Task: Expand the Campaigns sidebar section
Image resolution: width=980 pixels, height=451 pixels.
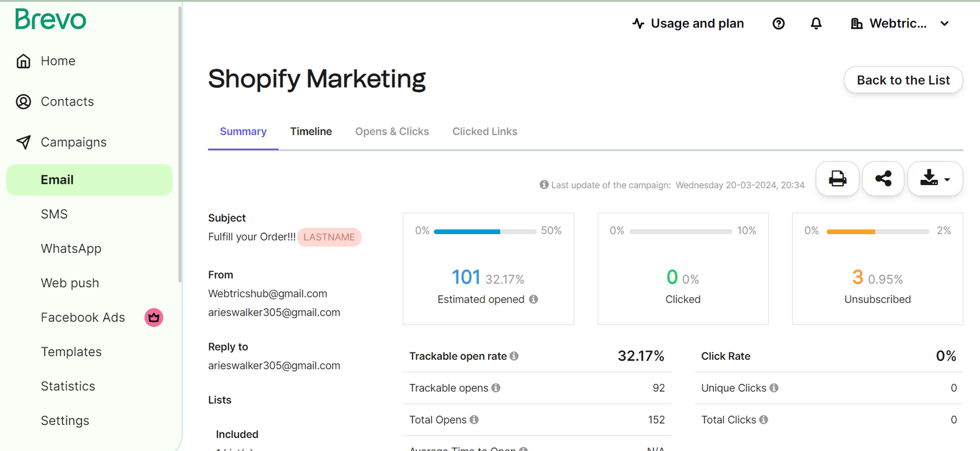Action: pyautogui.click(x=73, y=142)
